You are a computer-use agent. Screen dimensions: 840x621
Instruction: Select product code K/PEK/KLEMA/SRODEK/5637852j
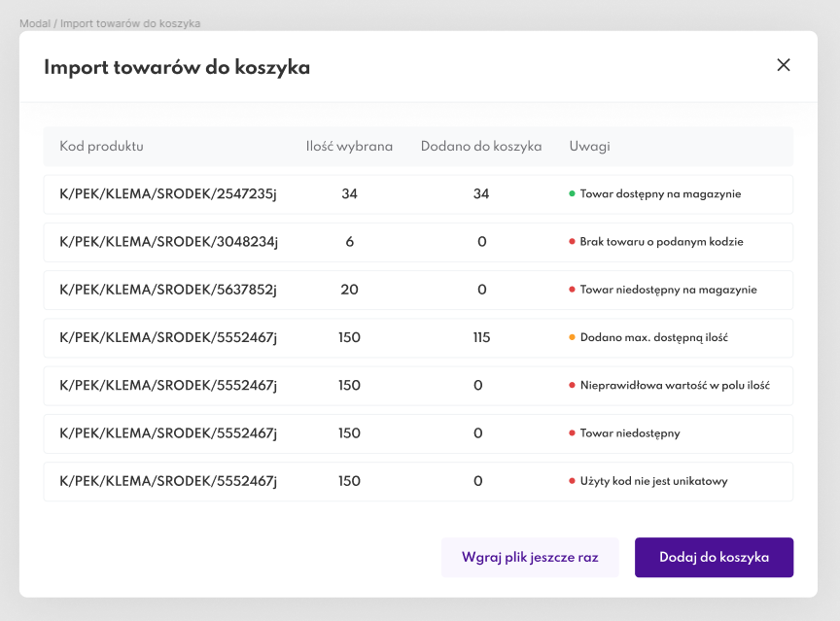pyautogui.click(x=168, y=290)
